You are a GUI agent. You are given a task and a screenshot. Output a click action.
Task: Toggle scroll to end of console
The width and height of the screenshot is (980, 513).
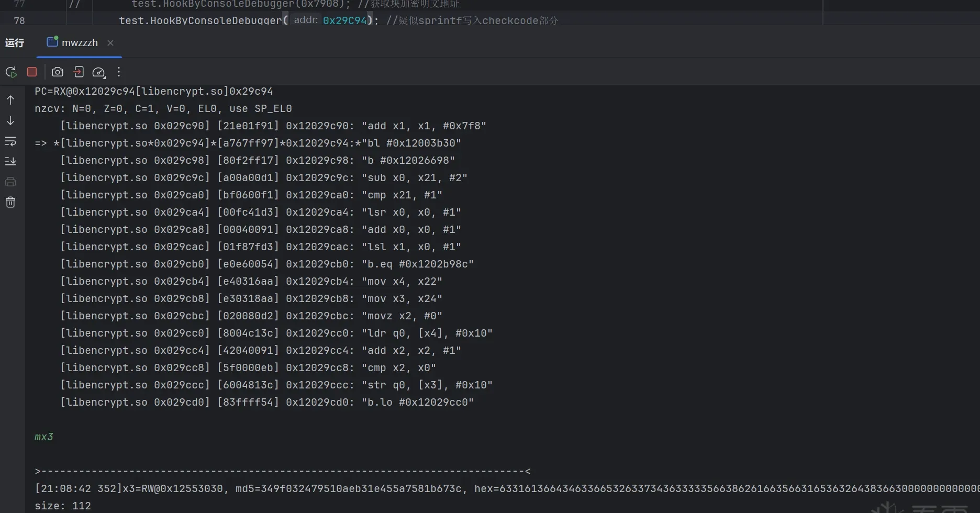click(x=10, y=161)
